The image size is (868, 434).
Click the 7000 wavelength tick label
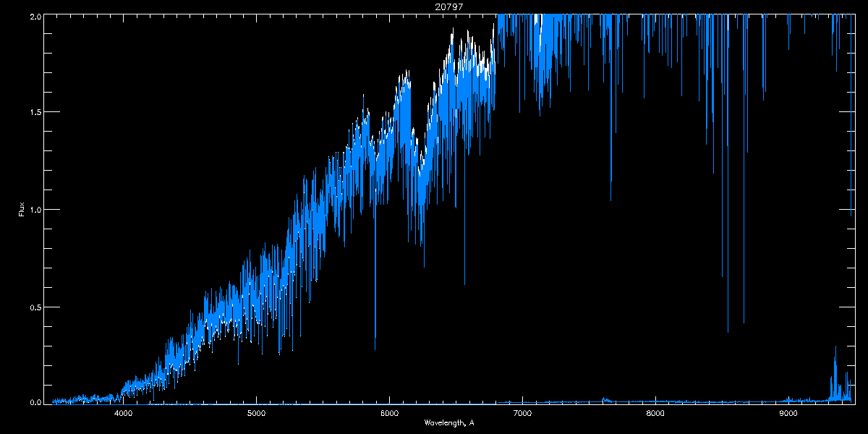pyautogui.click(x=522, y=413)
